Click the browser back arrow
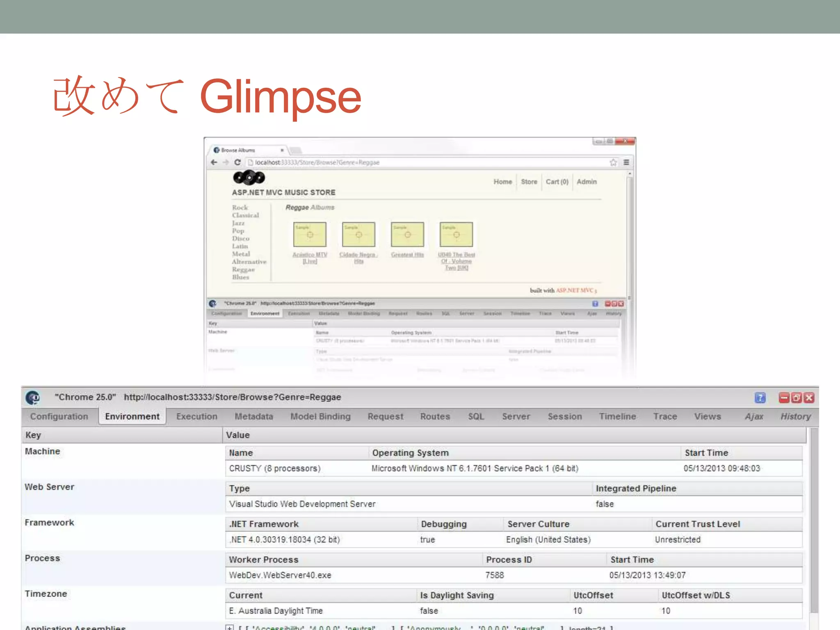 214,162
